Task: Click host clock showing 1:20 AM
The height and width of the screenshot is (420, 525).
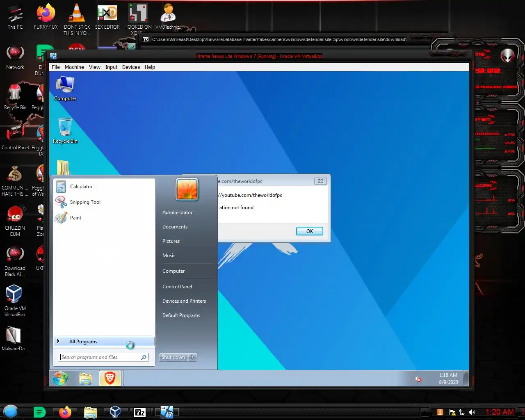Action: (500, 412)
